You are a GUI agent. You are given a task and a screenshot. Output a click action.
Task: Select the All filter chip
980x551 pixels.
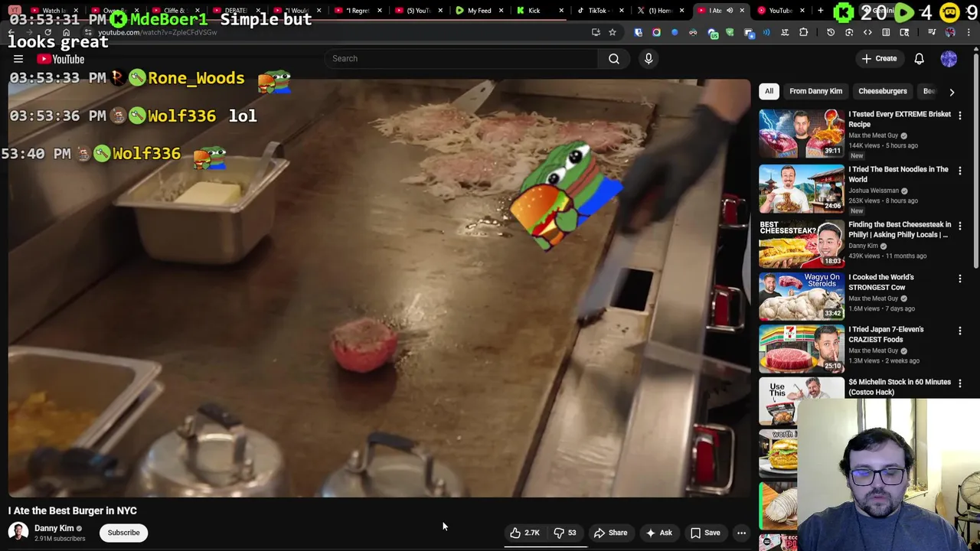(769, 91)
